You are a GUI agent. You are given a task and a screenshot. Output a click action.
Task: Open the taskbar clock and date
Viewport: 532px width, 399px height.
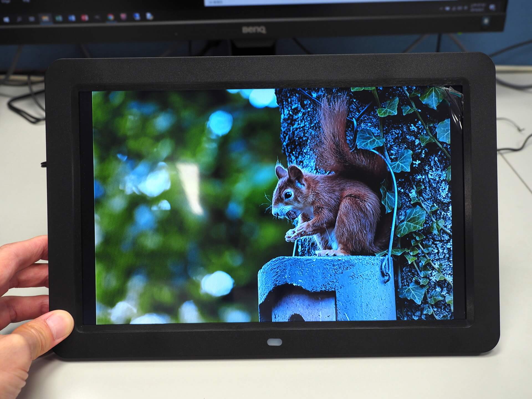[x=478, y=7]
